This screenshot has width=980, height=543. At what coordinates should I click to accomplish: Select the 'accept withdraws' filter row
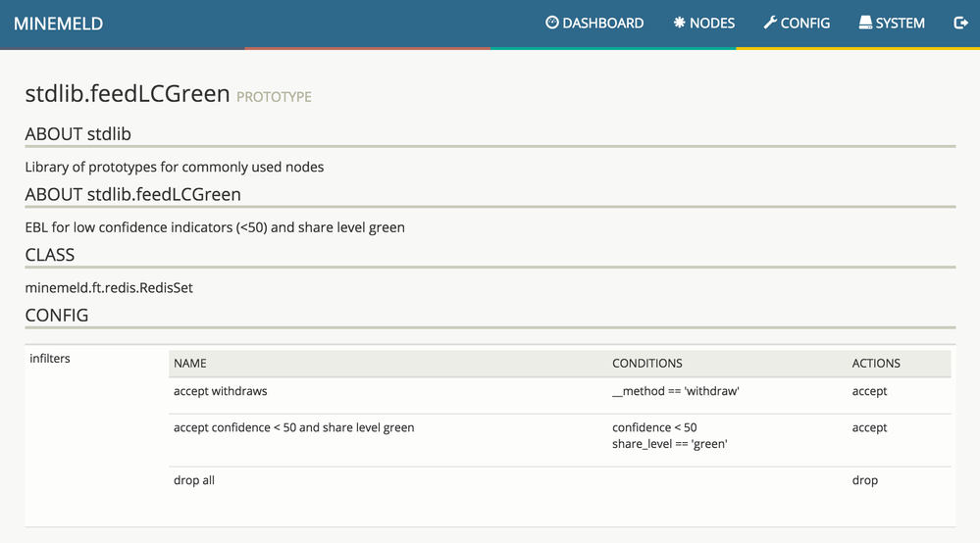221,391
